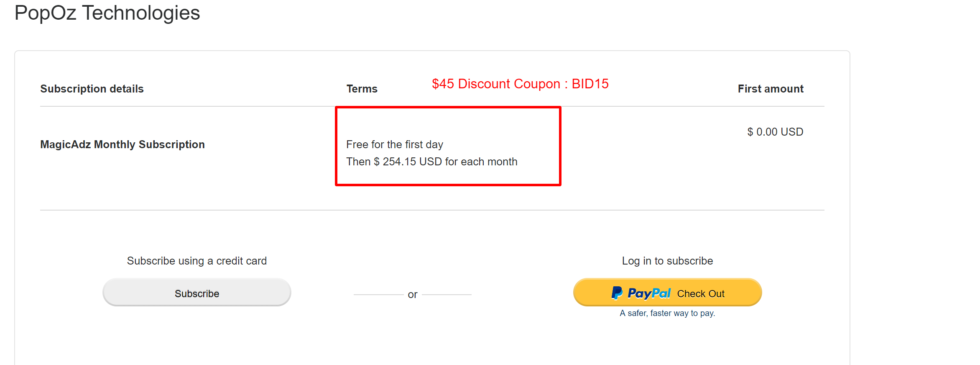This screenshot has height=365, width=980.
Task: Click the divider line right of "or"
Action: (447, 295)
